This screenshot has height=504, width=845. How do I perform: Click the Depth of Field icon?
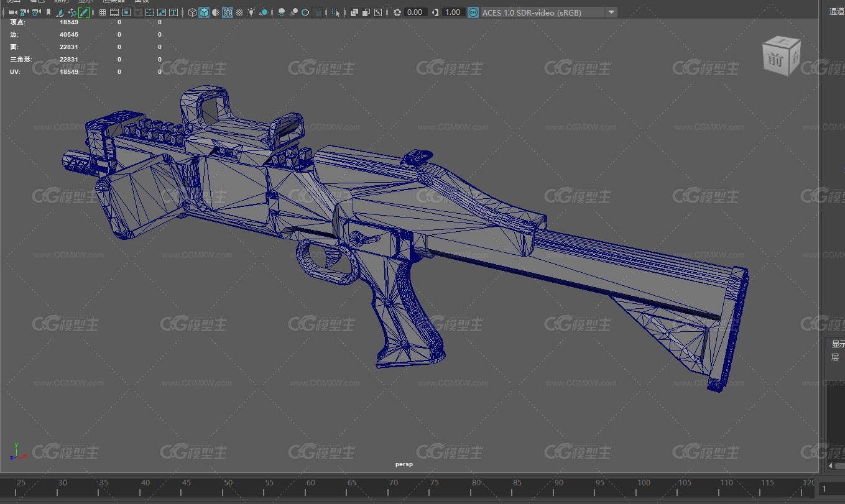[317, 12]
